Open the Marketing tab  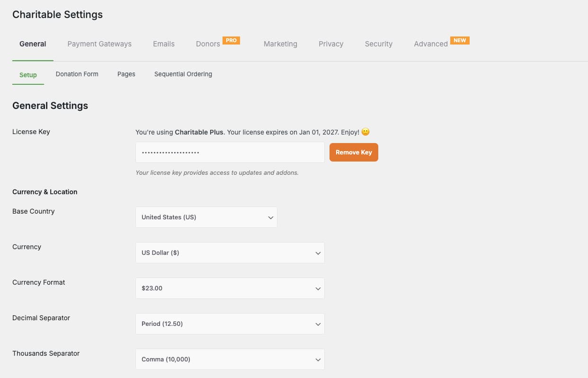tap(280, 44)
